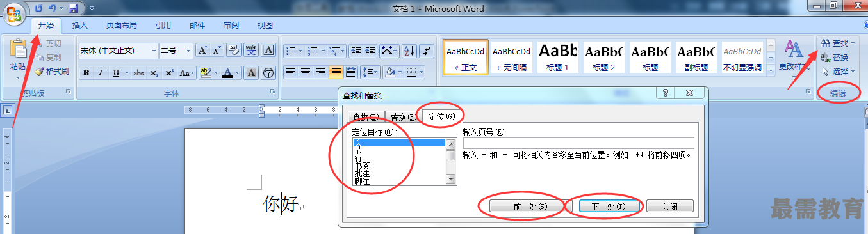Switch to Find (查找) tab in dialog

tap(365, 117)
